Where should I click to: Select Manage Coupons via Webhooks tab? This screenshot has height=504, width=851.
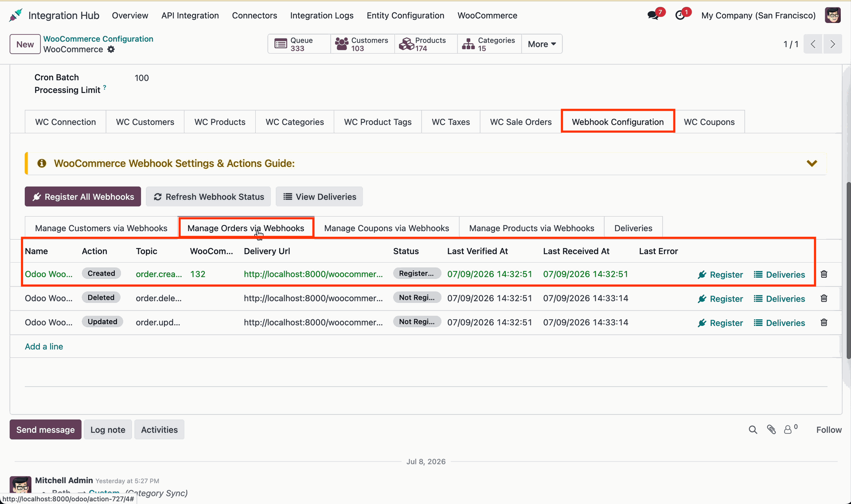point(386,228)
